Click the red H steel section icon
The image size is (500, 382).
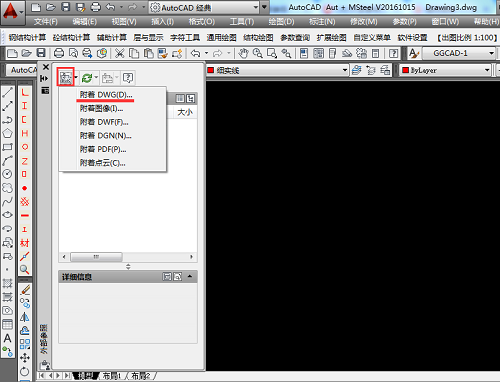(x=25, y=133)
